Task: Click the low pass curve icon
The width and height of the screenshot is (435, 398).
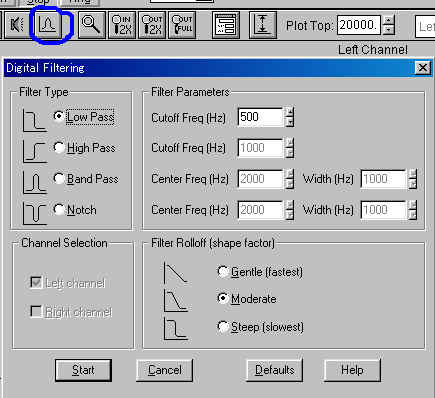Action: 34,120
